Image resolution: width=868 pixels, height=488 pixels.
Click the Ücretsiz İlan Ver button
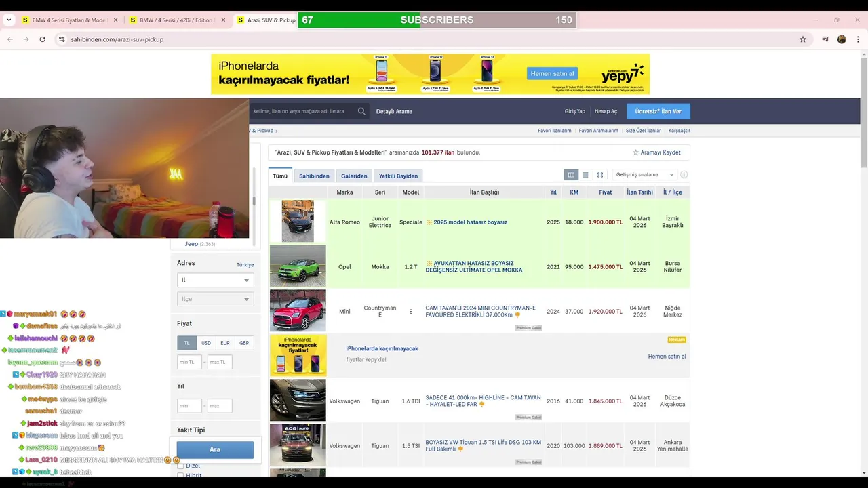click(x=658, y=111)
